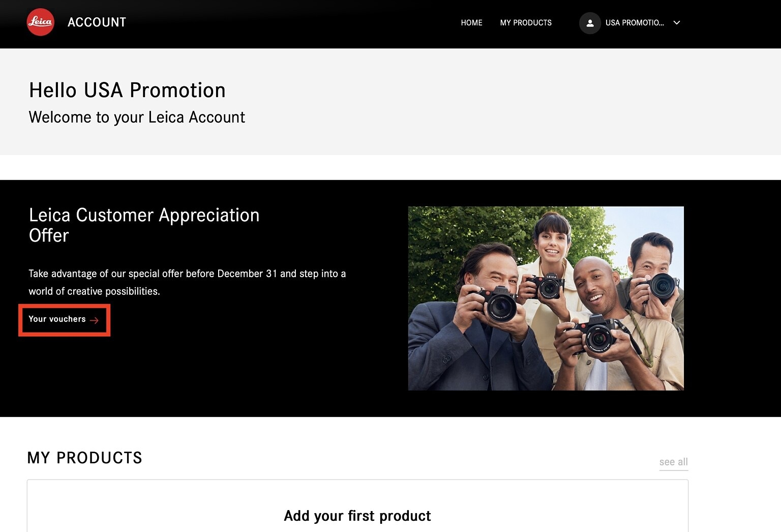Click the MY PRODUCTS section heading
Screen dimensions: 781x532
pyautogui.click(x=84, y=458)
